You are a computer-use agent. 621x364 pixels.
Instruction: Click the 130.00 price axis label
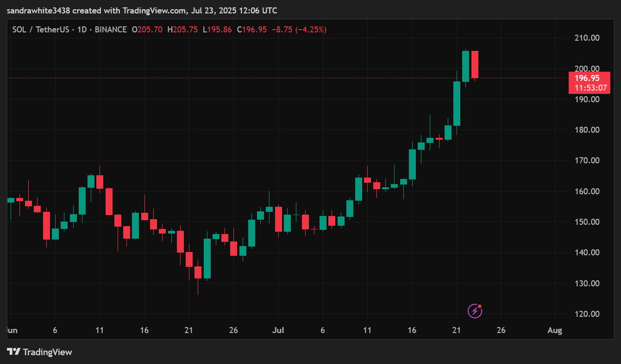(587, 284)
